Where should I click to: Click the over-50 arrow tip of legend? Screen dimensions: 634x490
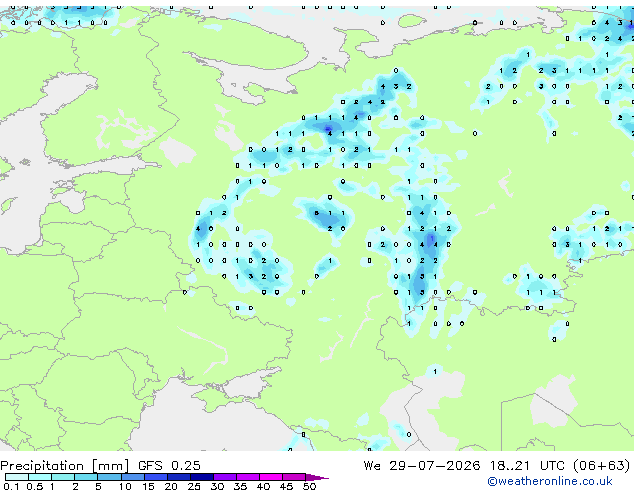pyautogui.click(x=317, y=477)
